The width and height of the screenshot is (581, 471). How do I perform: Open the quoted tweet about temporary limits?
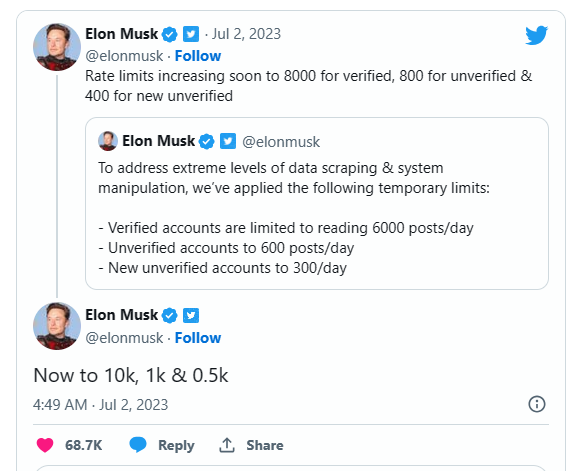(x=317, y=203)
